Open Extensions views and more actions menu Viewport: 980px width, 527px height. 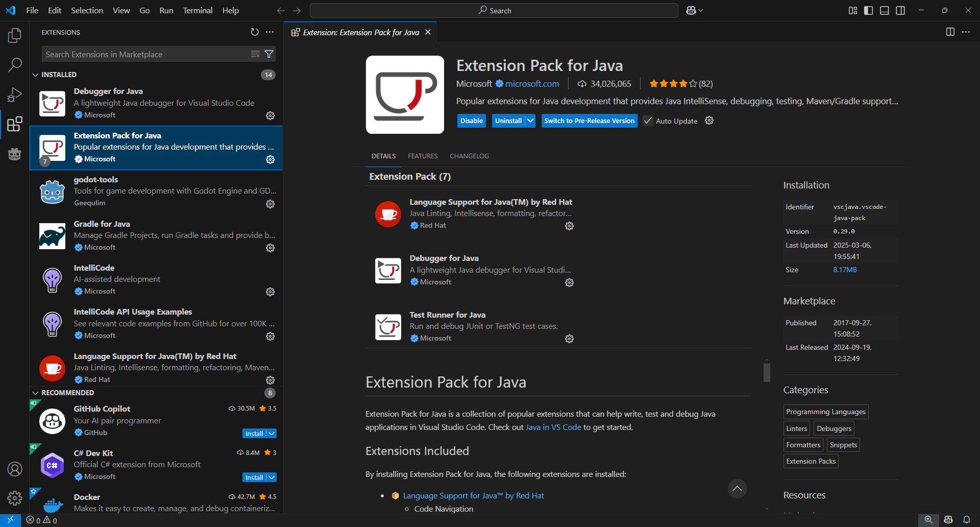click(270, 32)
